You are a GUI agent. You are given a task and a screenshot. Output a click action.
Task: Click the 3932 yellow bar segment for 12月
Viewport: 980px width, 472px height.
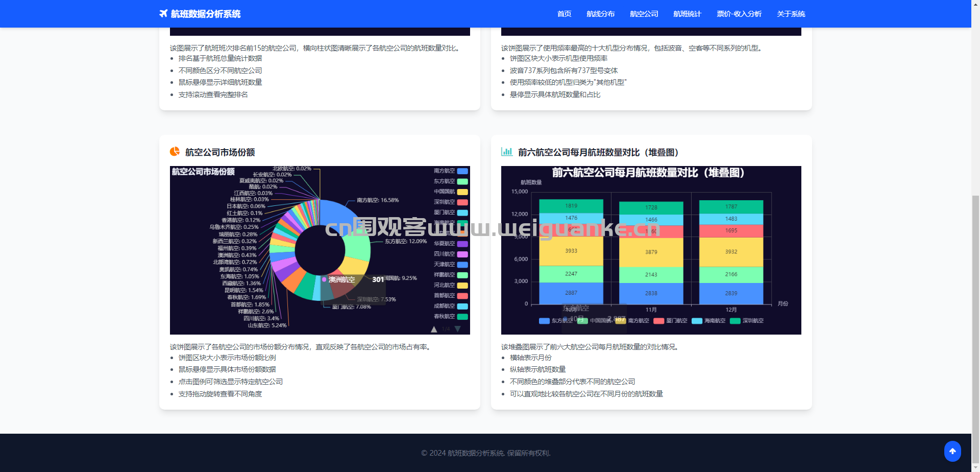pyautogui.click(x=731, y=252)
